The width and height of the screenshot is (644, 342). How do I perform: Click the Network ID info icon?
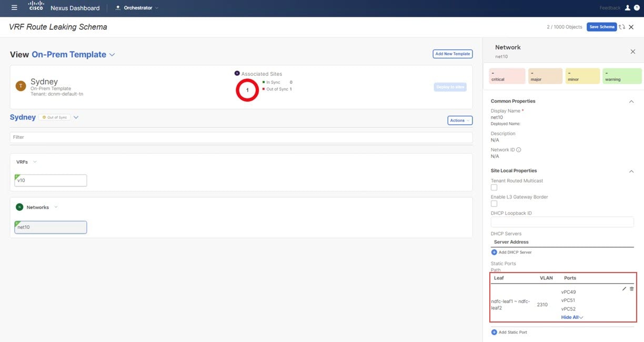pyautogui.click(x=519, y=150)
